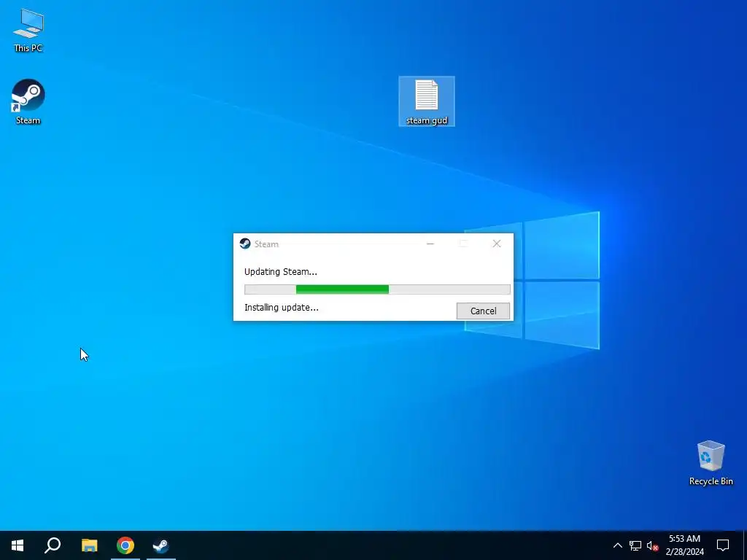Show hidden system tray icons

[617, 545]
